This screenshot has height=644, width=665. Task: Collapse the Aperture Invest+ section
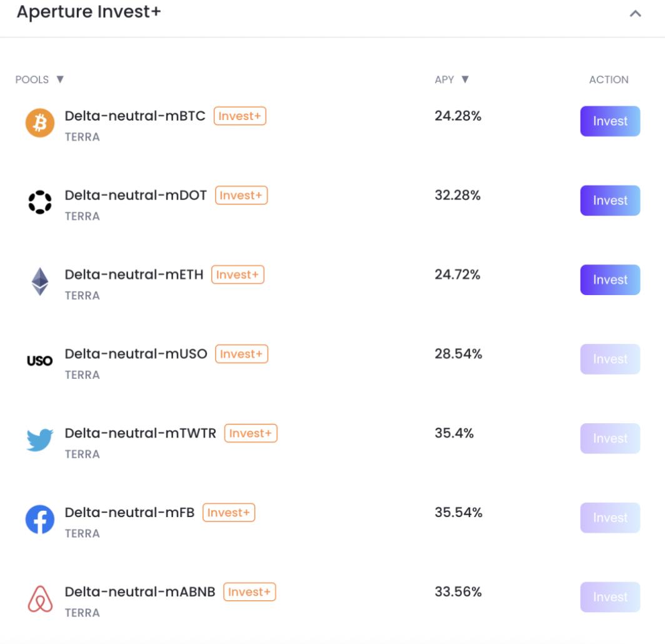click(x=636, y=13)
